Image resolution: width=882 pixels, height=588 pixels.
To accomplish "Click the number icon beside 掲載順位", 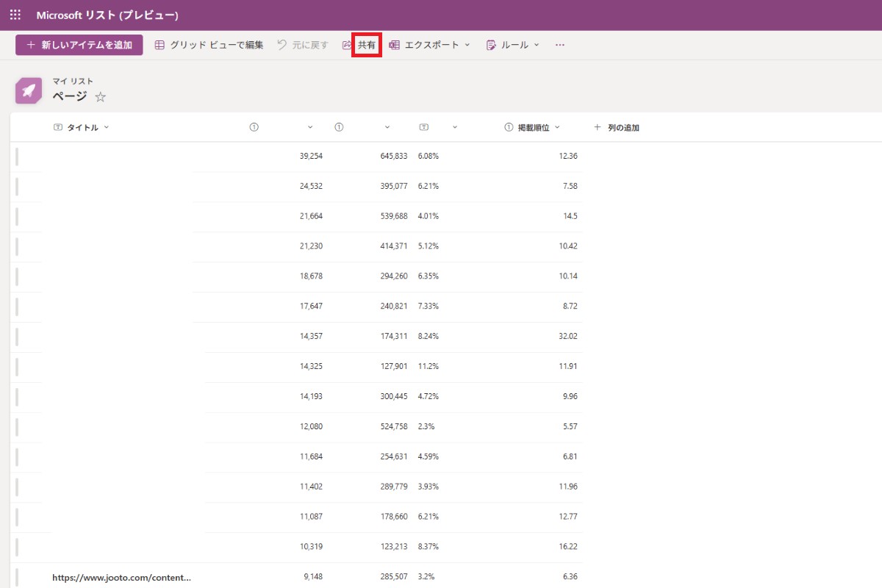I will point(508,127).
